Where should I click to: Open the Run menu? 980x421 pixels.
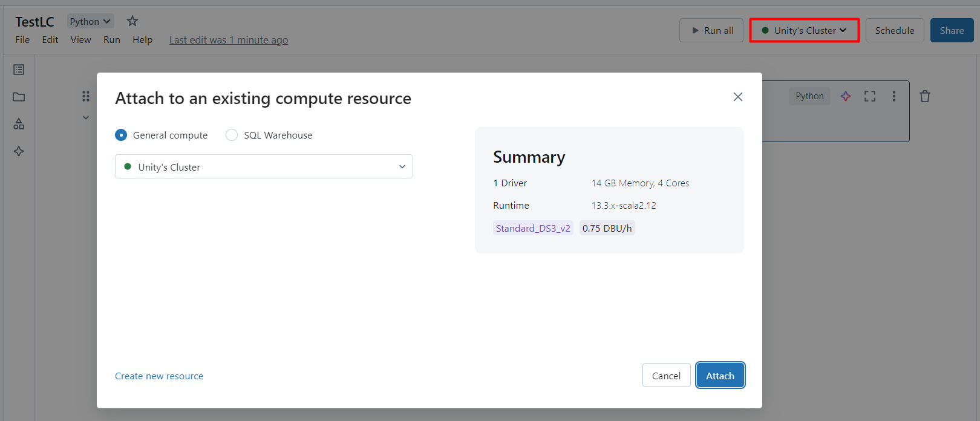coord(111,39)
